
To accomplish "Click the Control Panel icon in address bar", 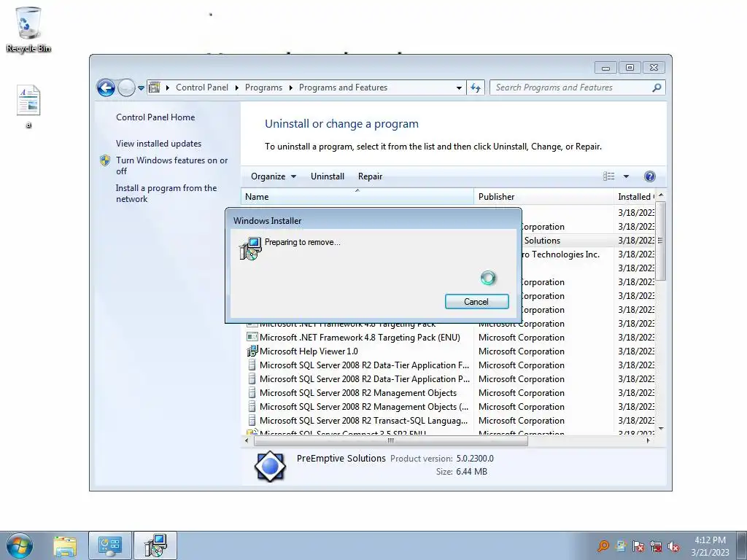I will click(155, 87).
